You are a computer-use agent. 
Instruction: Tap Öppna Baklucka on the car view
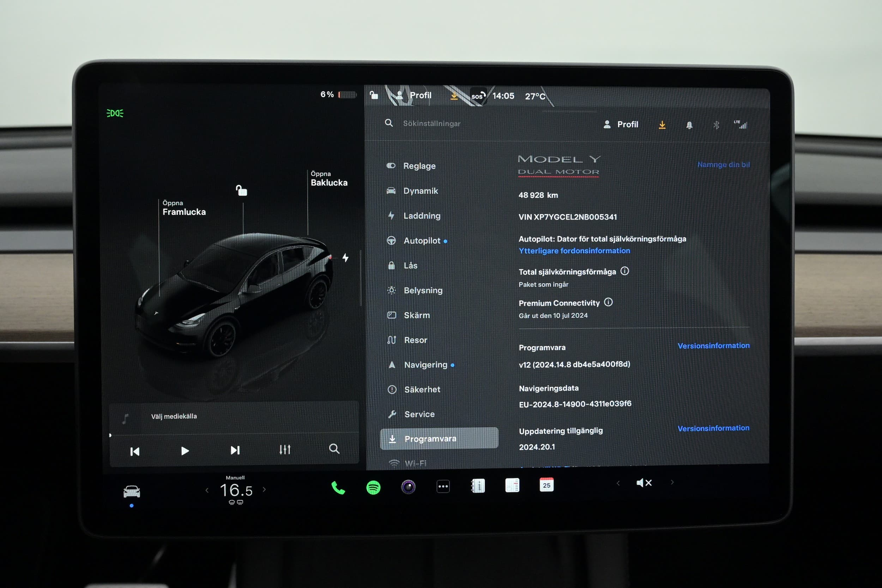click(x=329, y=179)
